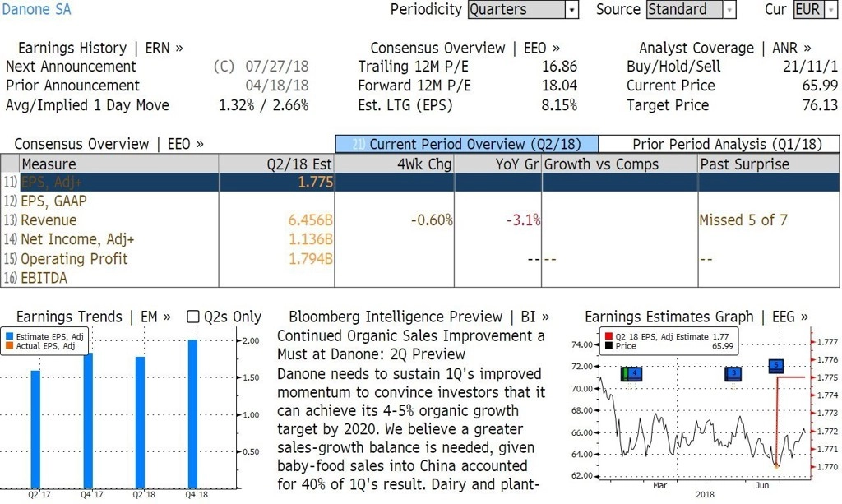Click the Net Income estimate 1.136B
842x504 pixels.
click(311, 239)
